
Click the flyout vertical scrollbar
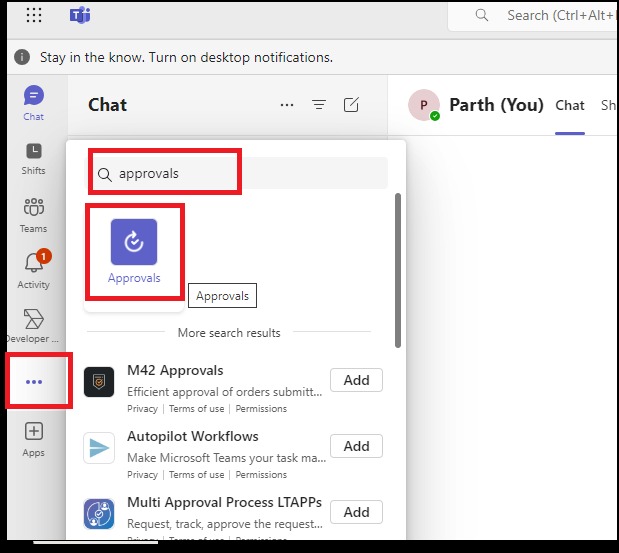(398, 271)
